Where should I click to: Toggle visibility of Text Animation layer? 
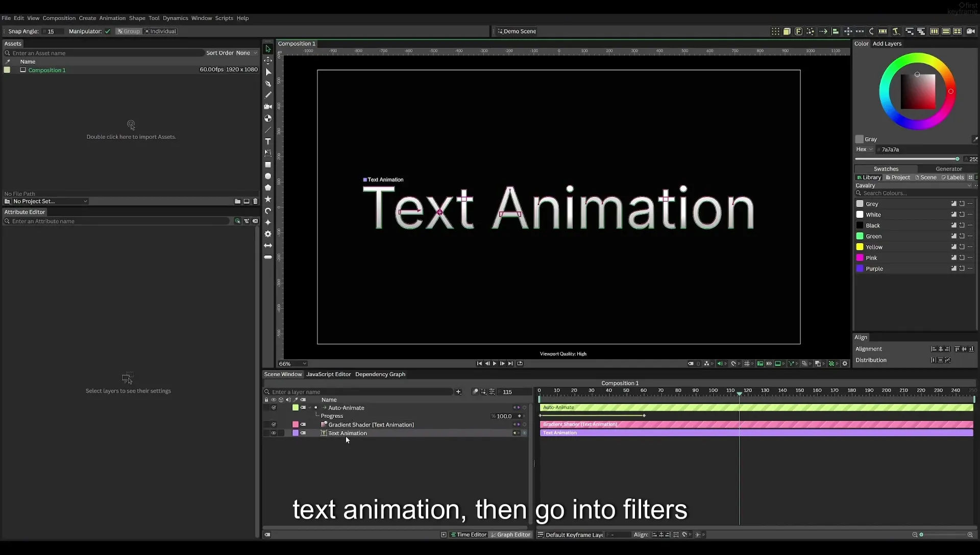(x=274, y=433)
